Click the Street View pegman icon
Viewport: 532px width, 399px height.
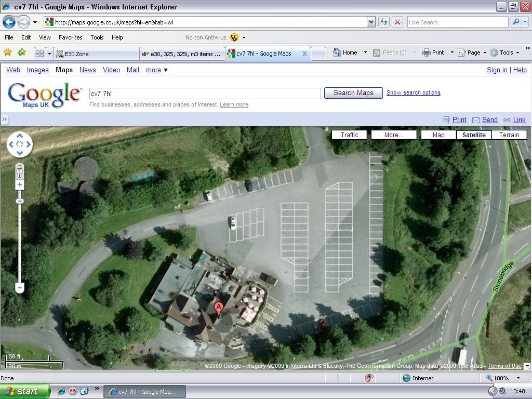[20, 171]
